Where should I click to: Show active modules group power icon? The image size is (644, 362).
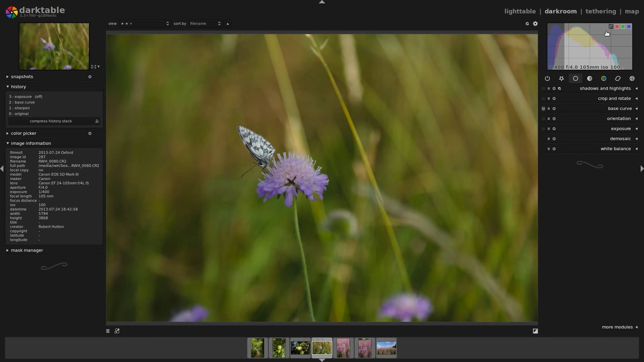[547, 78]
